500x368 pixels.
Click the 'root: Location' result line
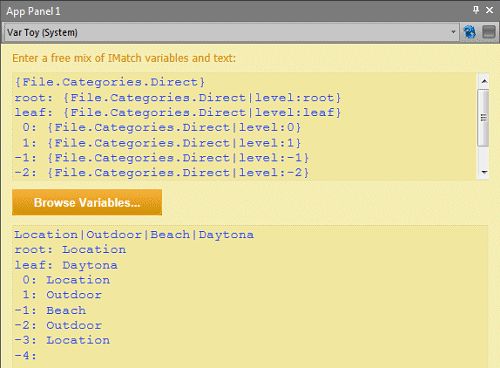tap(70, 250)
